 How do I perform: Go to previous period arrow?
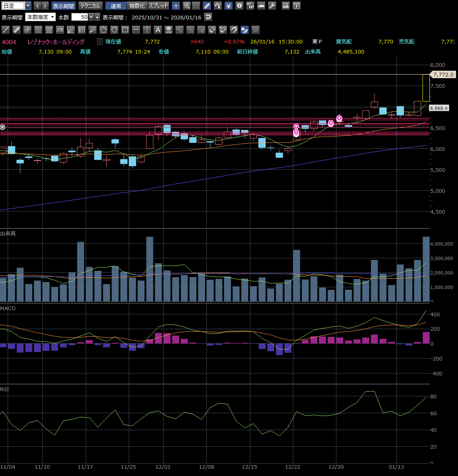click(37, 6)
